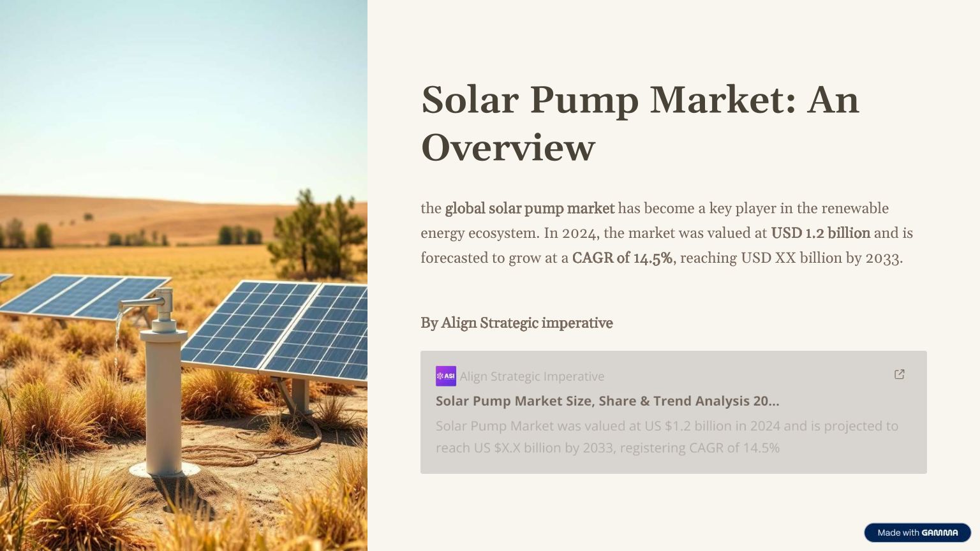Click the "Made with" text in badge
This screenshot has width=980, height=551.
coord(898,533)
